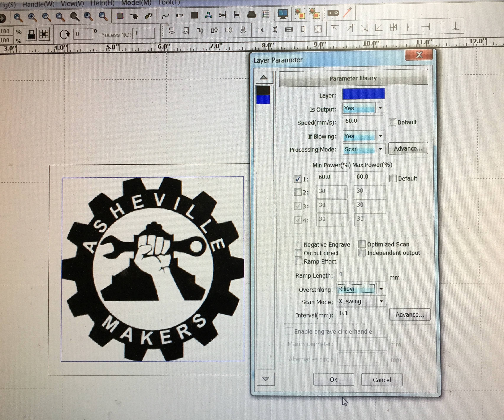504x420 pixels.
Task: Click the same-width sizing icon
Action: (x=289, y=30)
